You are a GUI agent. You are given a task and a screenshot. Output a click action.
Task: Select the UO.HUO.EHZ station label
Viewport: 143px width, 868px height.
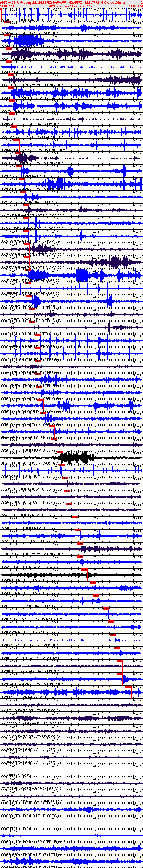[33, 346]
